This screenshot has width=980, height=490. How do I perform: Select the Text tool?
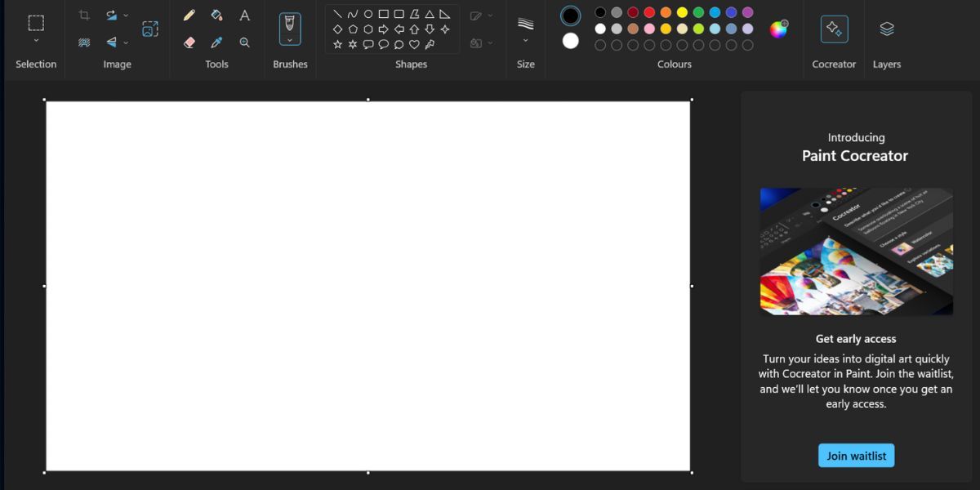(x=243, y=15)
